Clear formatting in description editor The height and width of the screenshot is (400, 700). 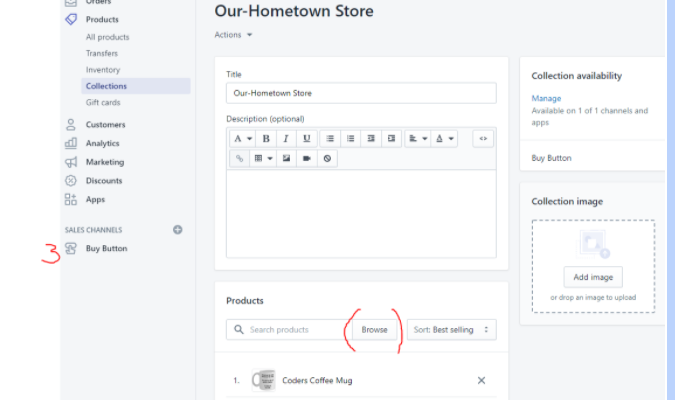(327, 158)
